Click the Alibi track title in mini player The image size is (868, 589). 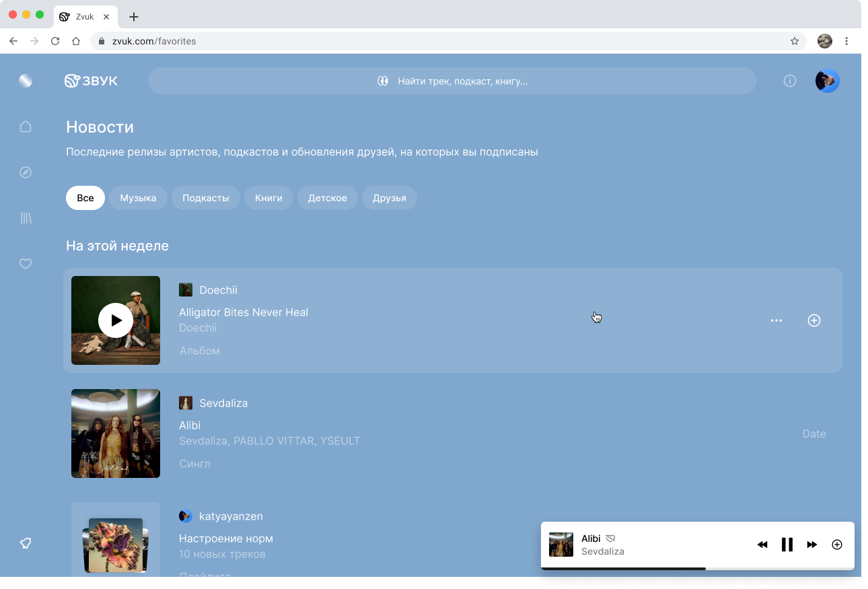click(591, 539)
